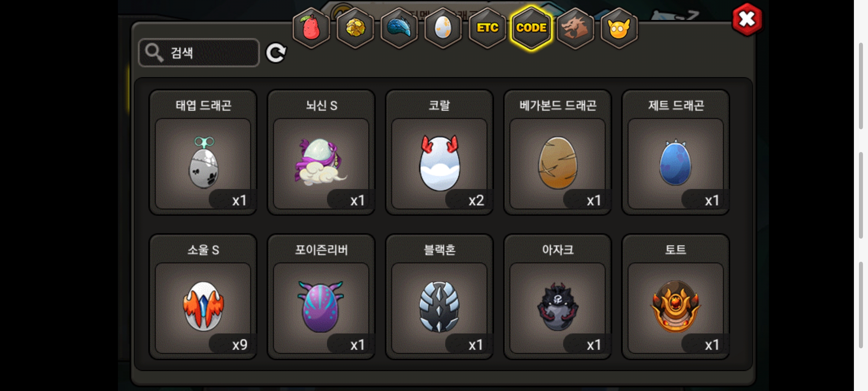868x391 pixels.
Task: Click the refresh arrow beside the search box
Action: pyautogui.click(x=276, y=53)
